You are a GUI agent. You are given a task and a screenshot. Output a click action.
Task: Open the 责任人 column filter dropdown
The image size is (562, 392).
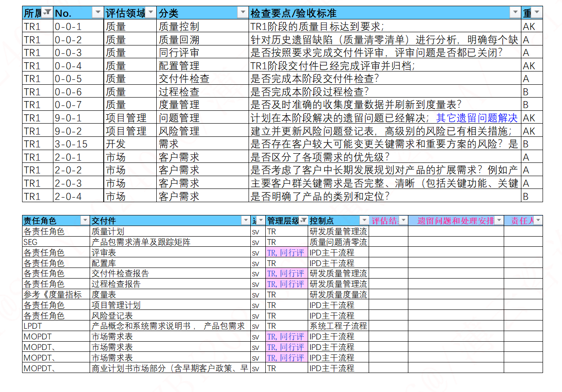tap(537, 220)
